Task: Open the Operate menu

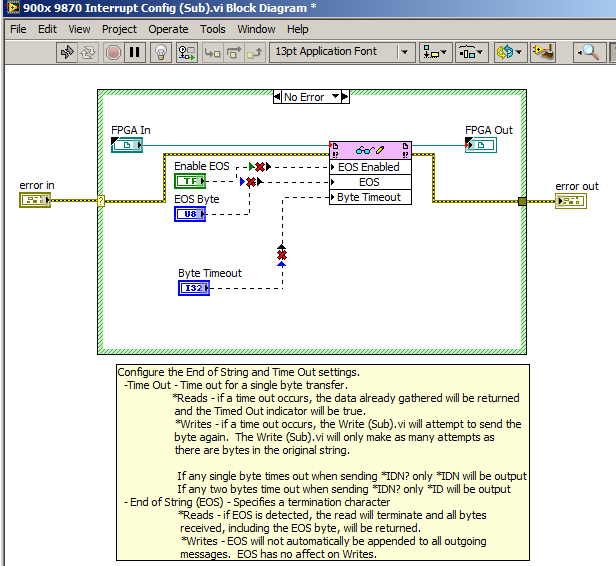Action: (168, 29)
